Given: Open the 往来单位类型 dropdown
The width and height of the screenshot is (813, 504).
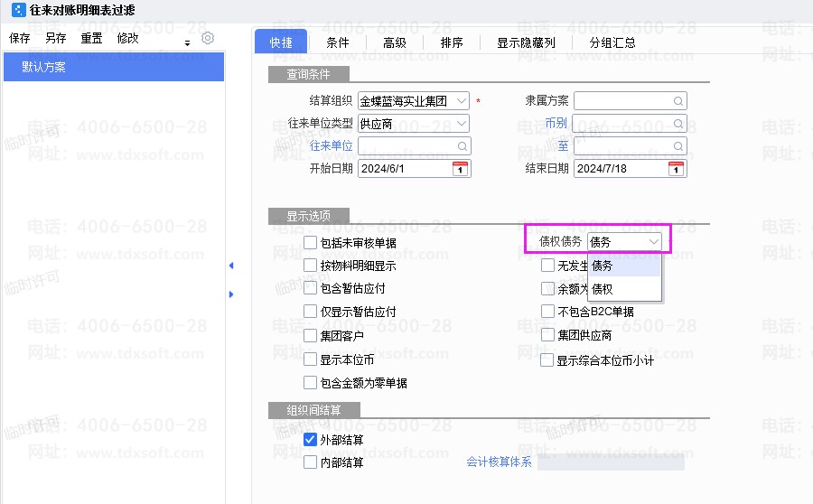Looking at the screenshot, I should (462, 124).
